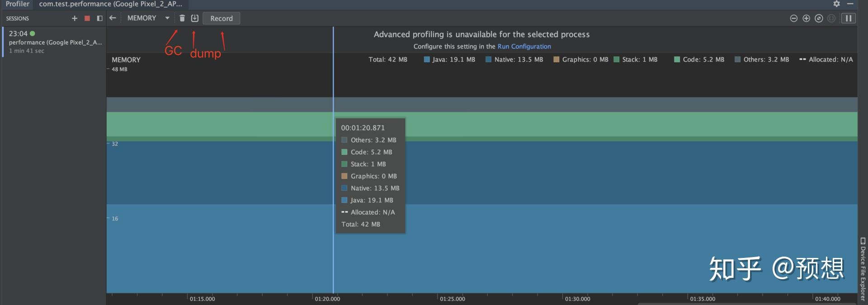The image size is (868, 305).
Task: Click the Record button
Action: (x=222, y=19)
